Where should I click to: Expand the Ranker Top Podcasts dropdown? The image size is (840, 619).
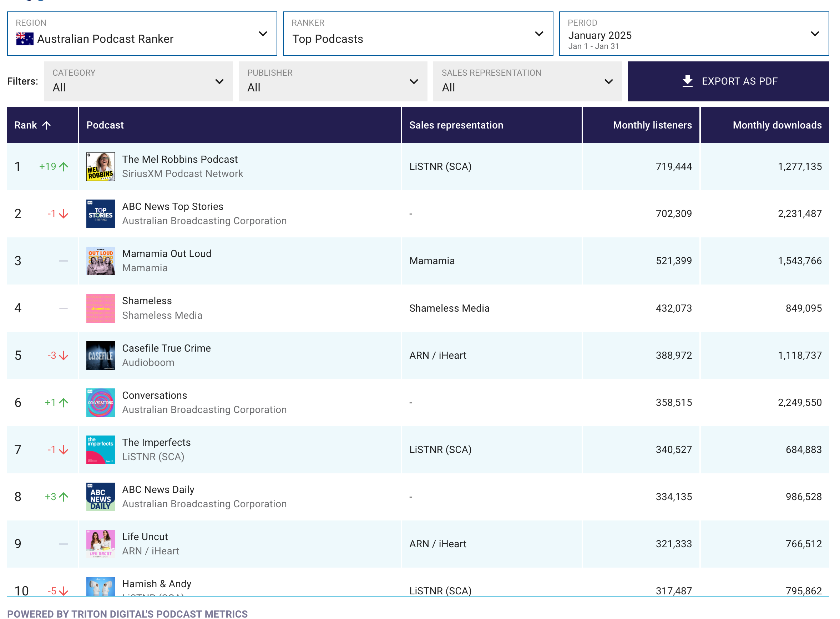(418, 34)
